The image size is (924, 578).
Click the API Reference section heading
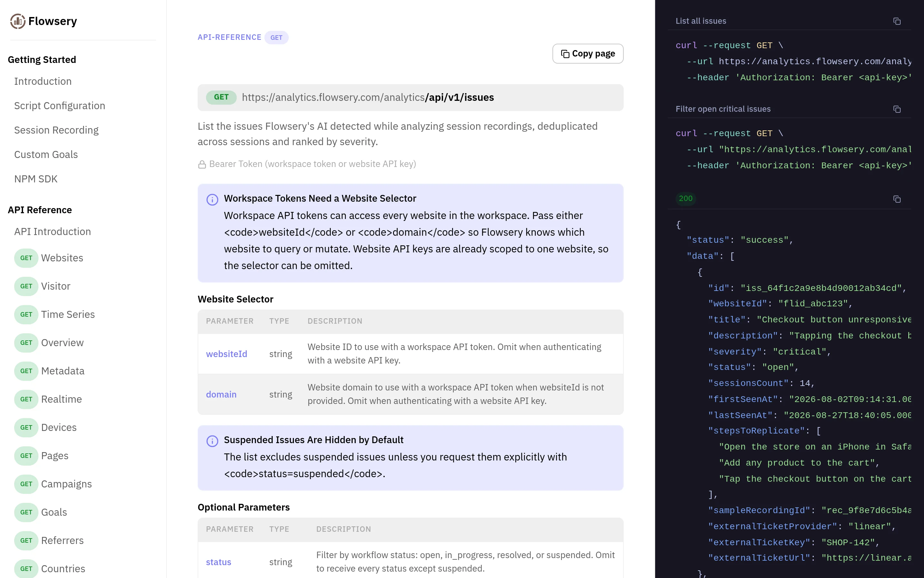click(x=40, y=210)
